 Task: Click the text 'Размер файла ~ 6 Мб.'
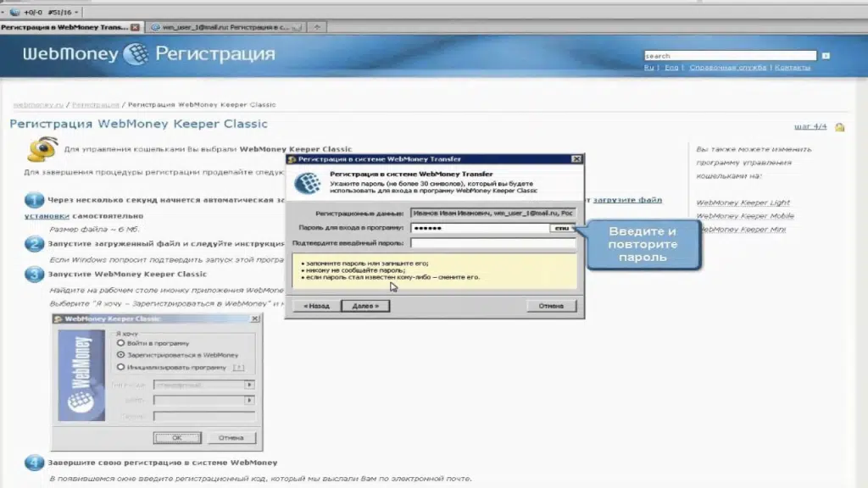click(x=94, y=229)
